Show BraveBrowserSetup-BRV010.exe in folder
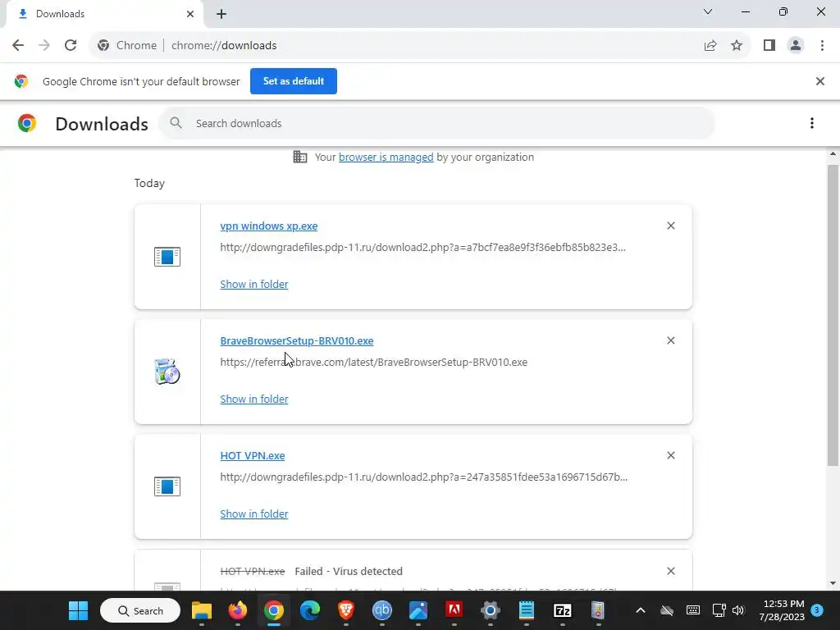This screenshot has width=840, height=630. [254, 399]
